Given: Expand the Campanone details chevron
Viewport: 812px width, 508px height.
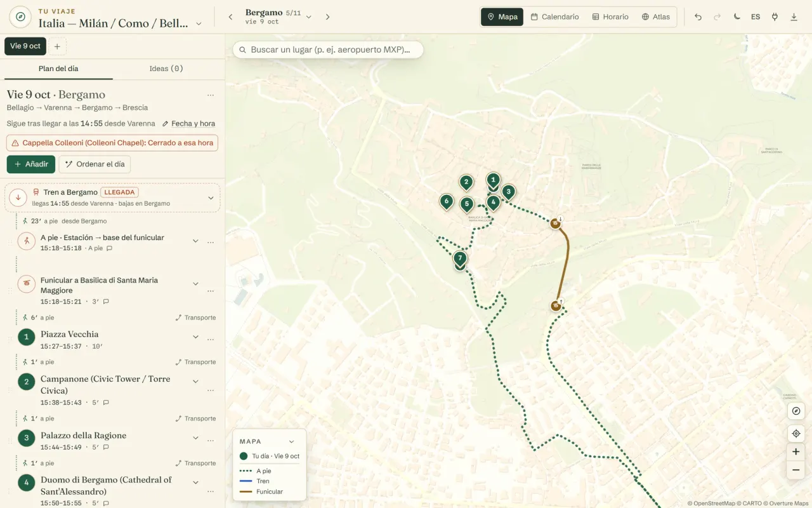Looking at the screenshot, I should coord(195,382).
